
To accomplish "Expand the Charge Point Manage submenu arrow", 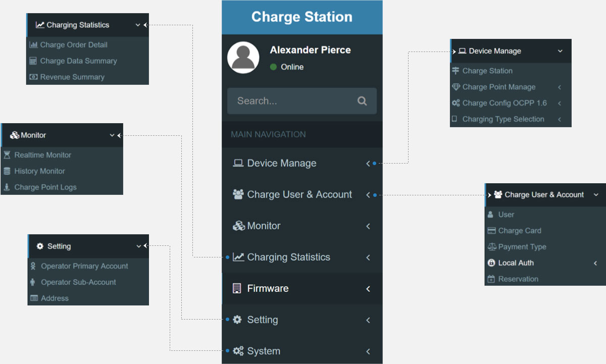I will click(x=560, y=87).
